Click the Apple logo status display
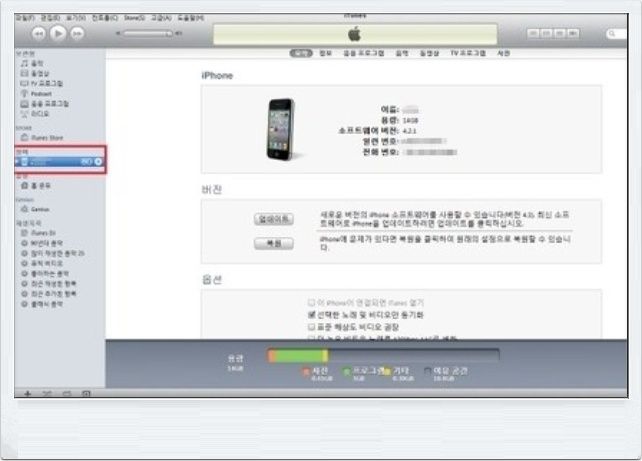Viewport: 642px width, 461px height. pos(355,34)
